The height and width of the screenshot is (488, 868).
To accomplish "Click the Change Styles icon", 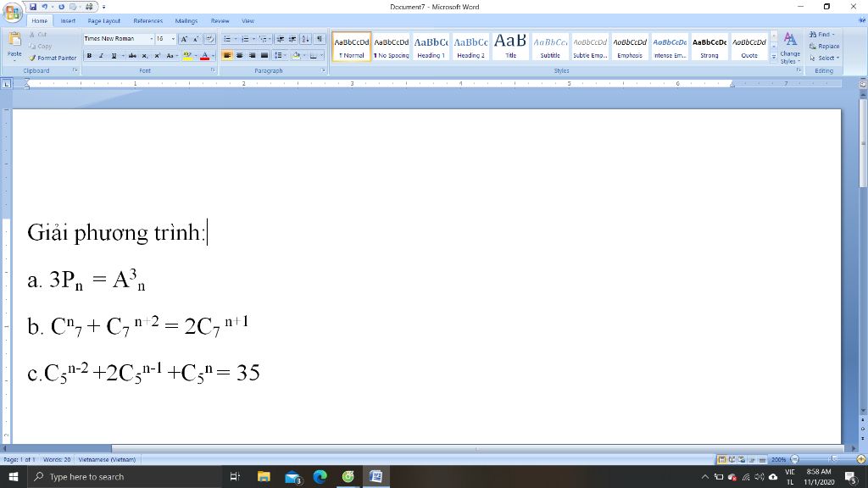I will 790,39.
